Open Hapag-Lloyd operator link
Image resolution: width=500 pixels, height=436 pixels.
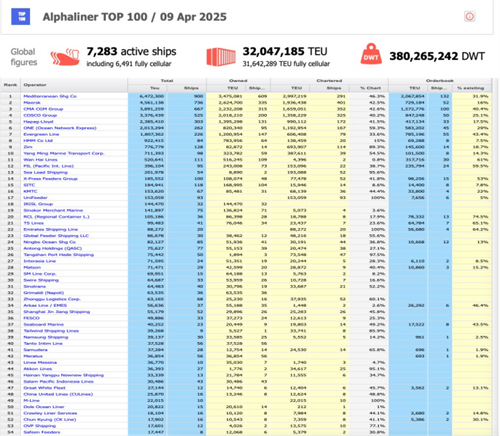click(x=38, y=121)
